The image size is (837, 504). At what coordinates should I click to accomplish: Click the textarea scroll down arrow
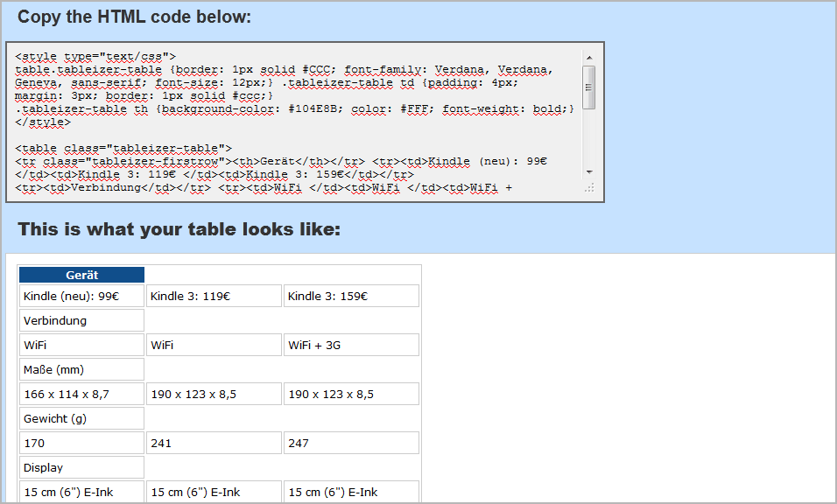[x=589, y=172]
